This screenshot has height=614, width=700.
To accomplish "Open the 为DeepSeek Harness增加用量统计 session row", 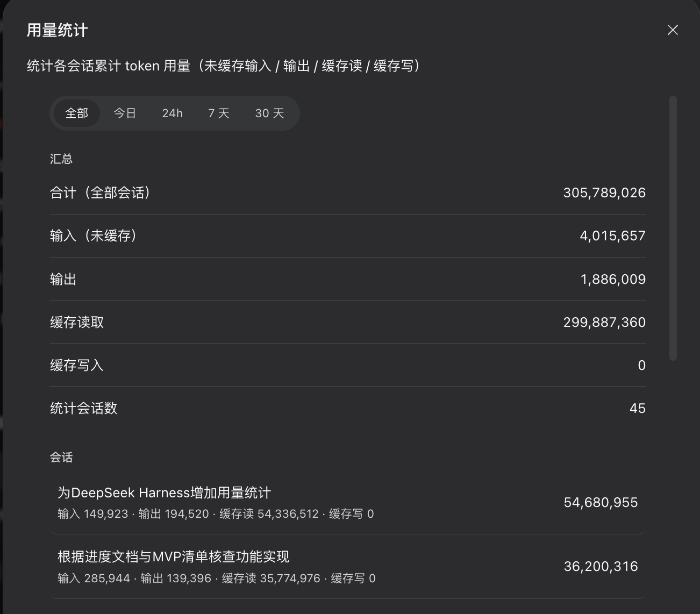I will [348, 503].
